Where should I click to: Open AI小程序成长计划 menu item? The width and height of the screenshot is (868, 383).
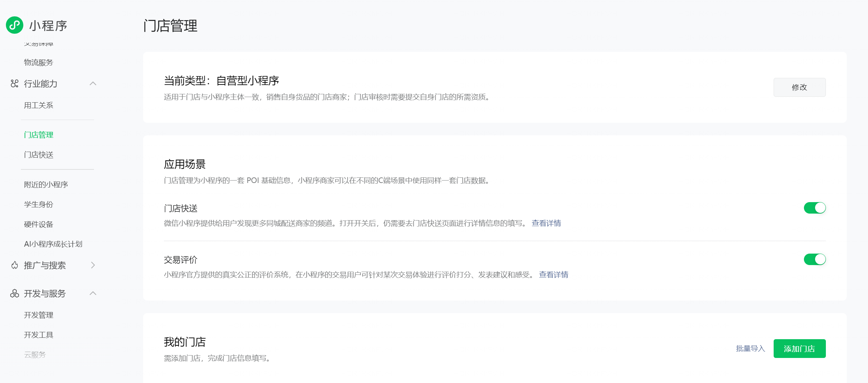pos(53,244)
